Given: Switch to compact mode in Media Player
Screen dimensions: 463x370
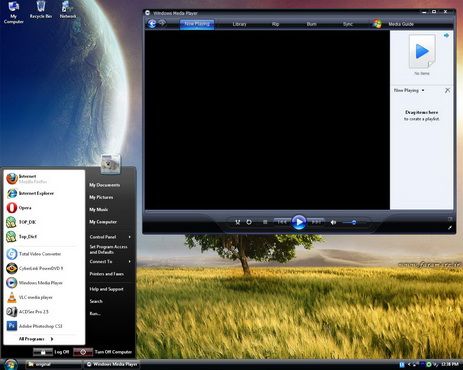Looking at the screenshot, I should 450,219.
